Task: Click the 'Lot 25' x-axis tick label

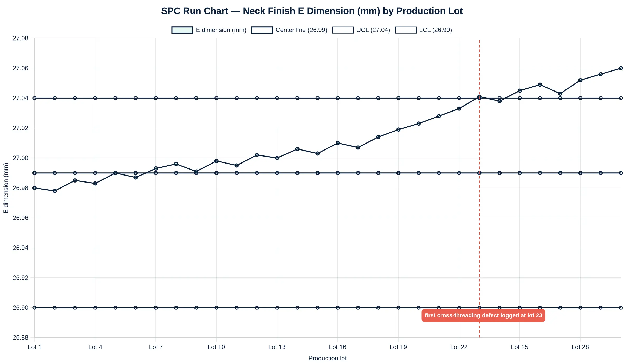Action: (x=519, y=347)
